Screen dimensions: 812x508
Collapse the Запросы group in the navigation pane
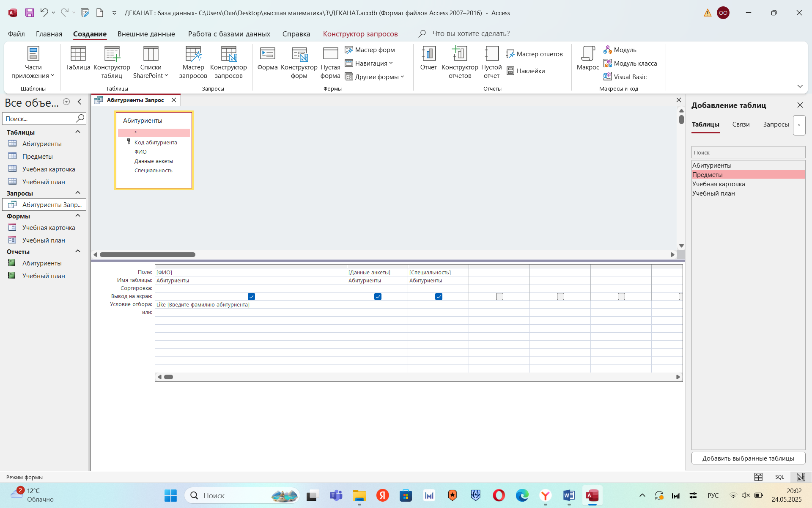pyautogui.click(x=78, y=193)
